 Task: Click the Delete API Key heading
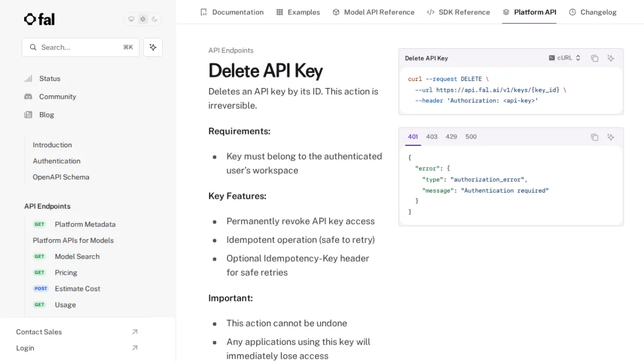[266, 71]
